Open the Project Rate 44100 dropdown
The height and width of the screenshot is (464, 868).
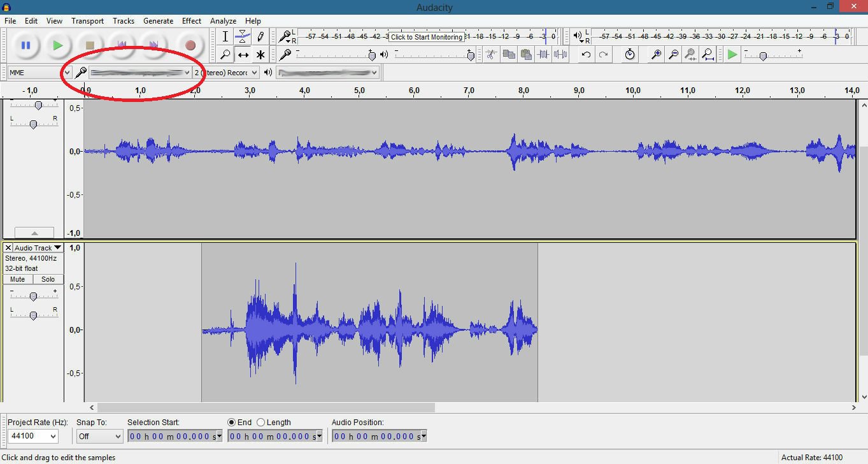(x=33, y=437)
